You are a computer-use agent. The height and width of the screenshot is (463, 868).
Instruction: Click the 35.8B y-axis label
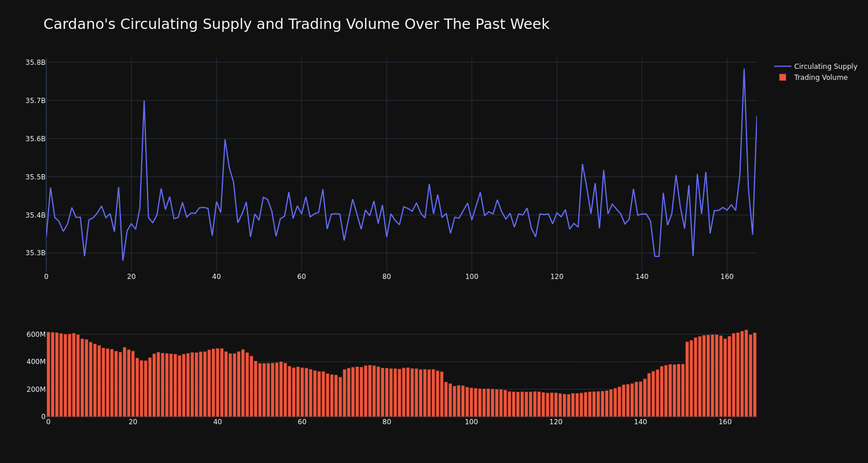35,63
